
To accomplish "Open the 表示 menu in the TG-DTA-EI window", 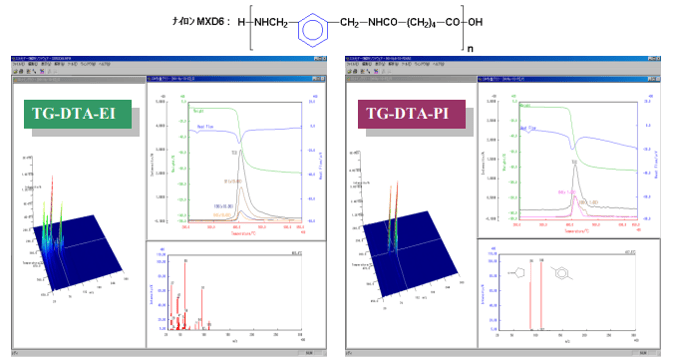I will pyautogui.click(x=46, y=64).
